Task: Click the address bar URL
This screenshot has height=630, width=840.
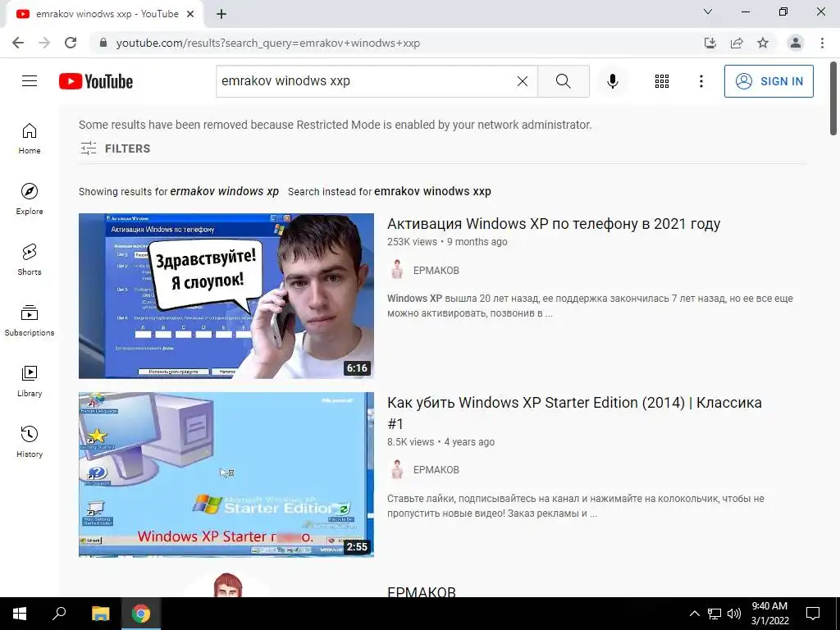Action: (x=268, y=43)
